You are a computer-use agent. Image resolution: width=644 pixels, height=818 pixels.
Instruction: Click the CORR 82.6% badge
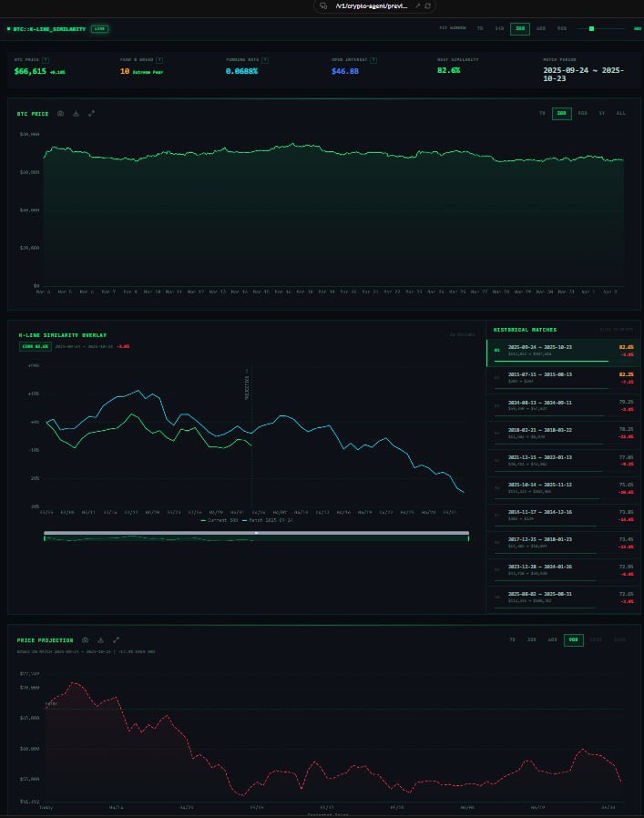tap(36, 346)
